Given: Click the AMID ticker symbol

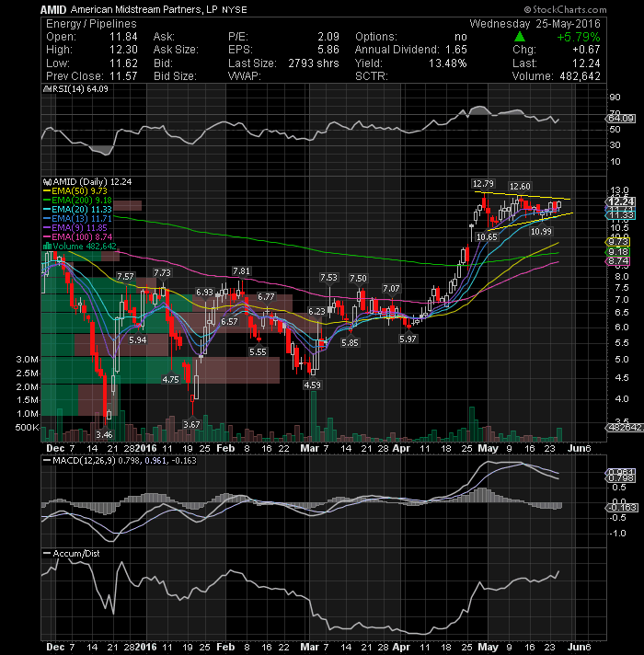Looking at the screenshot, I should coord(53,9).
